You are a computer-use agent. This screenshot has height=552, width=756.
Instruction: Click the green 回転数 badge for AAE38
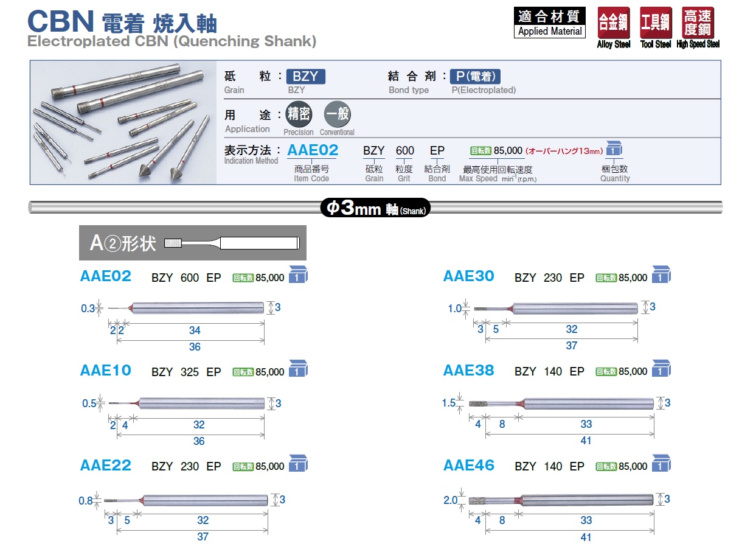tap(606, 372)
